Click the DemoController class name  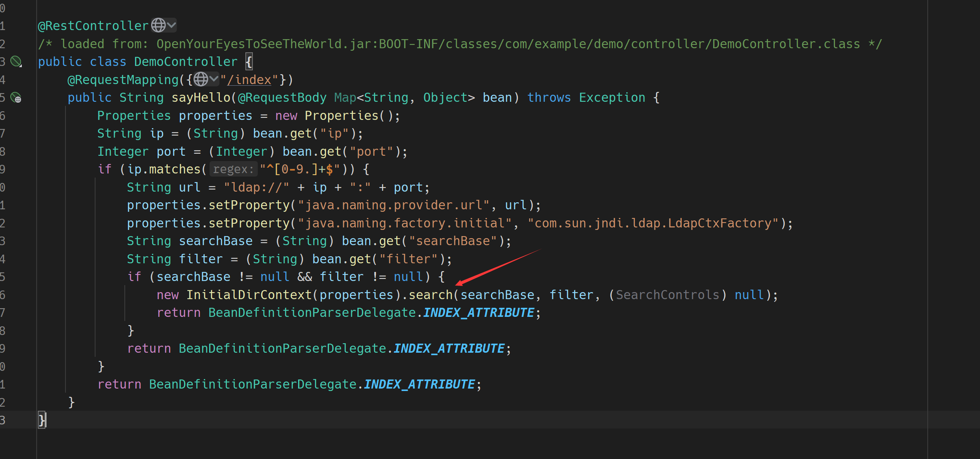(186, 62)
